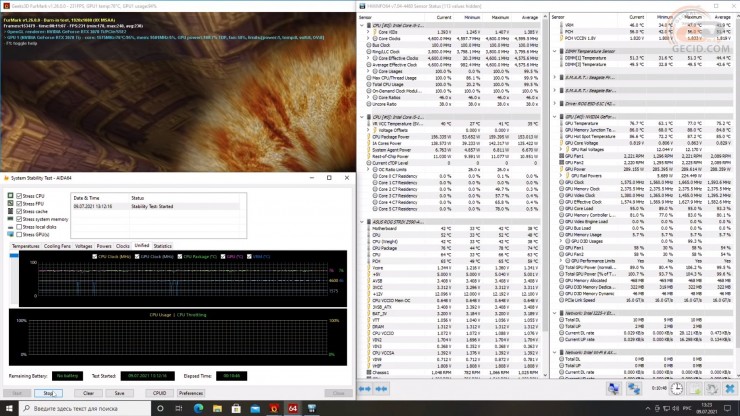This screenshot has height=416, width=740.
Task: Stop the AIDA64 stability test
Action: tap(48, 393)
